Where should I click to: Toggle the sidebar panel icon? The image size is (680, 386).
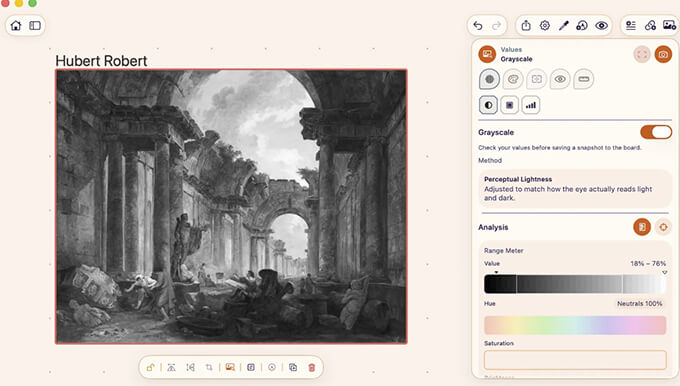point(35,26)
